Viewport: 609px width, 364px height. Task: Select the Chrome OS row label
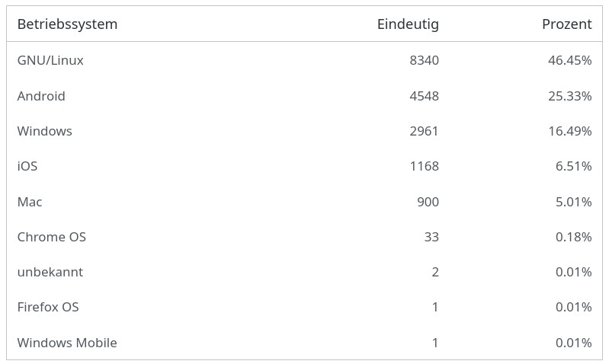pos(52,237)
